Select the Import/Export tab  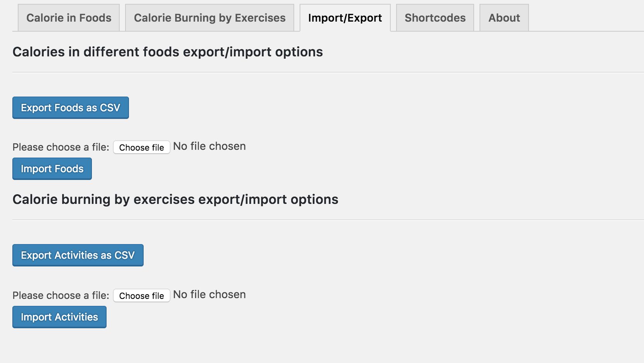click(x=345, y=18)
